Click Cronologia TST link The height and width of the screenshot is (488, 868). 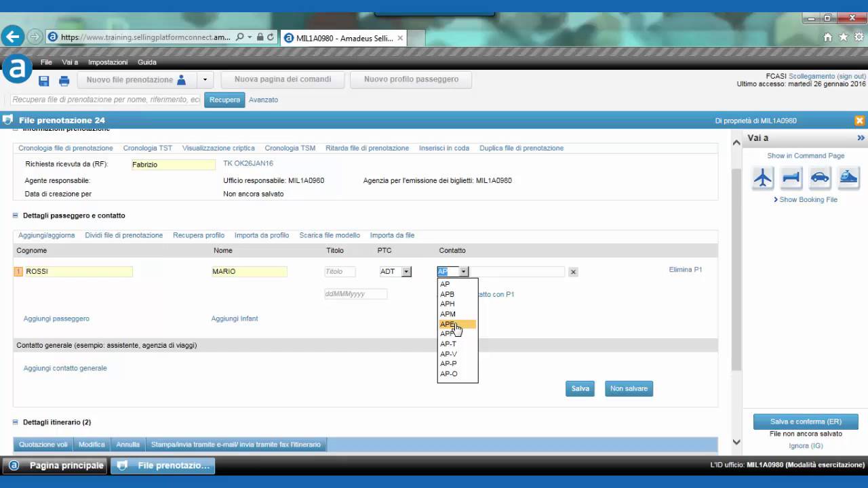pos(148,148)
